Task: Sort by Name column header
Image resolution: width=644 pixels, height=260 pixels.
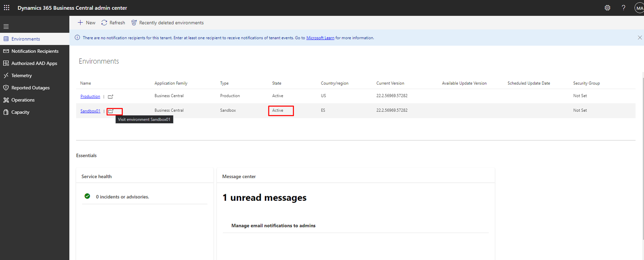Action: point(85,83)
